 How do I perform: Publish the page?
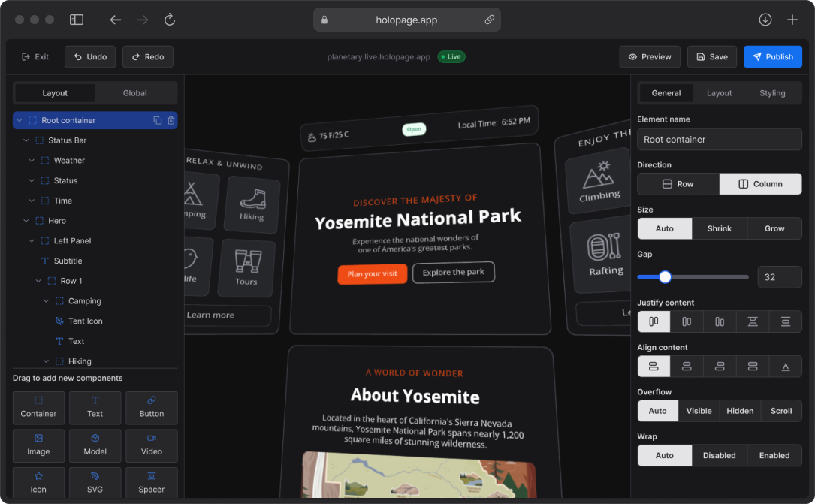[772, 56]
